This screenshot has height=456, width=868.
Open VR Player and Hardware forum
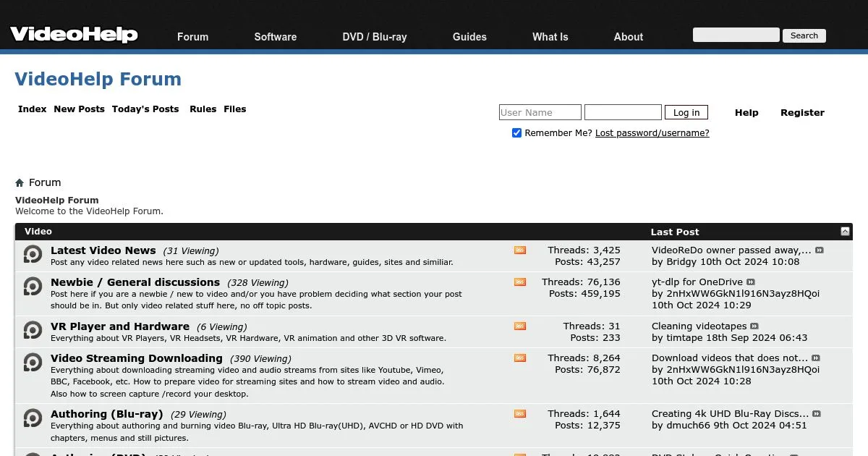point(120,326)
